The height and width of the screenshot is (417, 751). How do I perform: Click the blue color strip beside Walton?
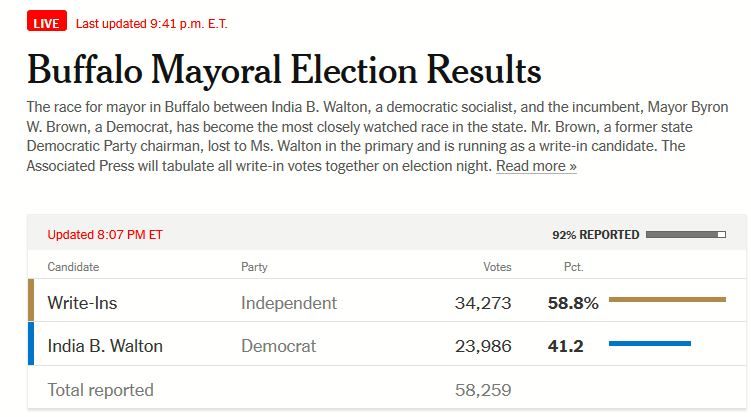coord(31,344)
